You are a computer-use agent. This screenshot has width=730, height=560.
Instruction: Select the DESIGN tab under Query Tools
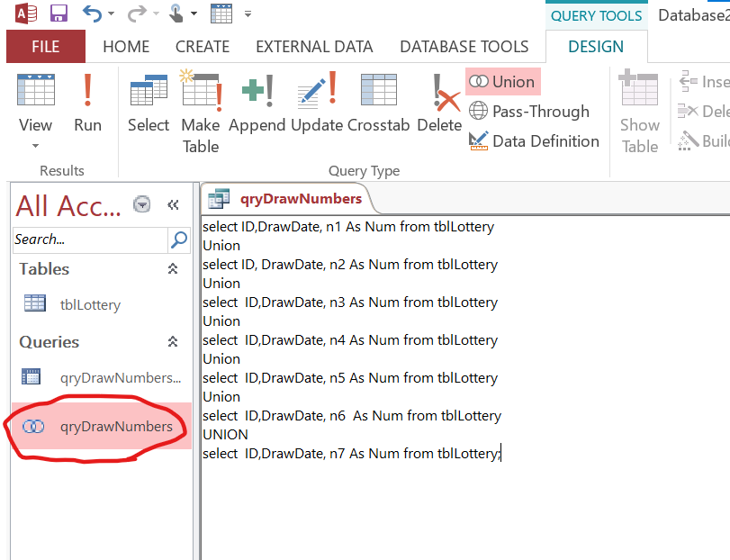coord(596,47)
